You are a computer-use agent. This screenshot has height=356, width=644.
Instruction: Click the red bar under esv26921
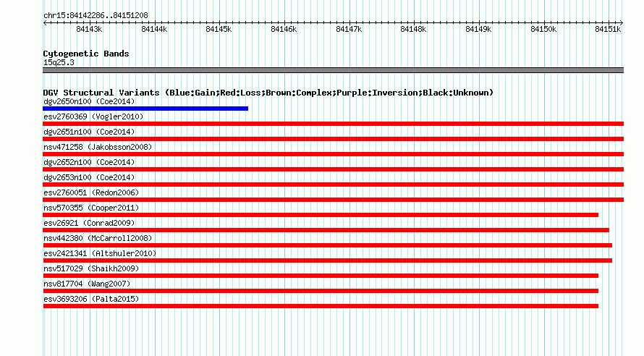tap(326, 230)
